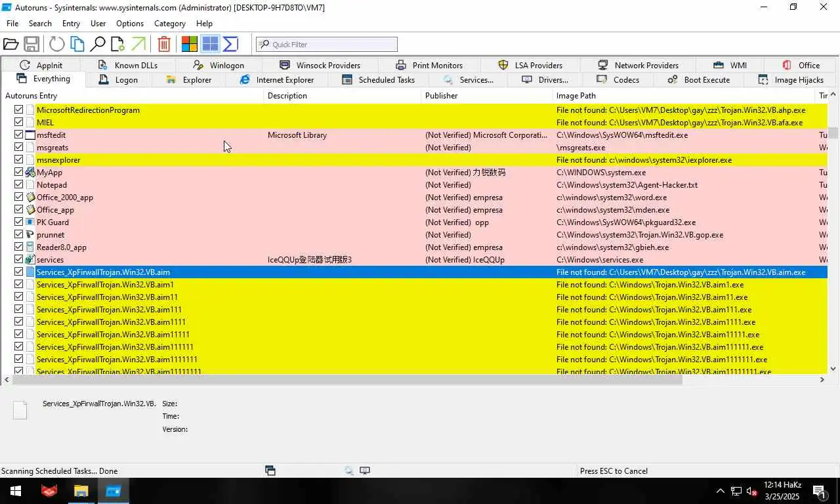The image size is (840, 504).
Task: Uncheck the Notepad entry checkbox
Action: coord(18,185)
